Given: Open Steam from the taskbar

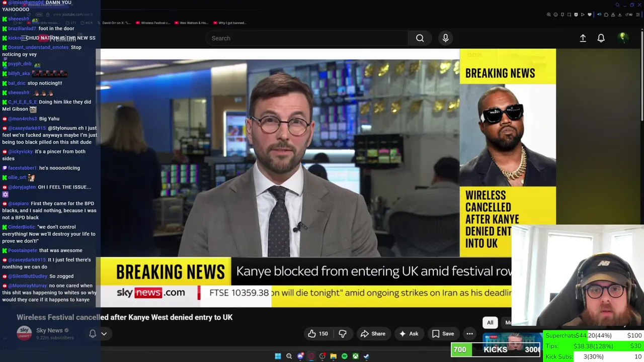Looking at the screenshot, I should 366,356.
